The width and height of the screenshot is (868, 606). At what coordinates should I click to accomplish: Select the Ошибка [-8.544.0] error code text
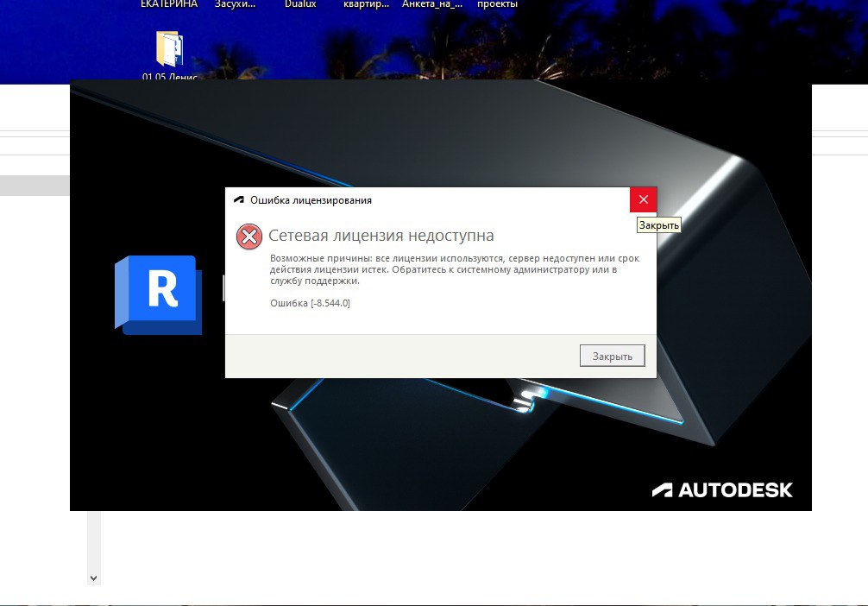(x=310, y=303)
